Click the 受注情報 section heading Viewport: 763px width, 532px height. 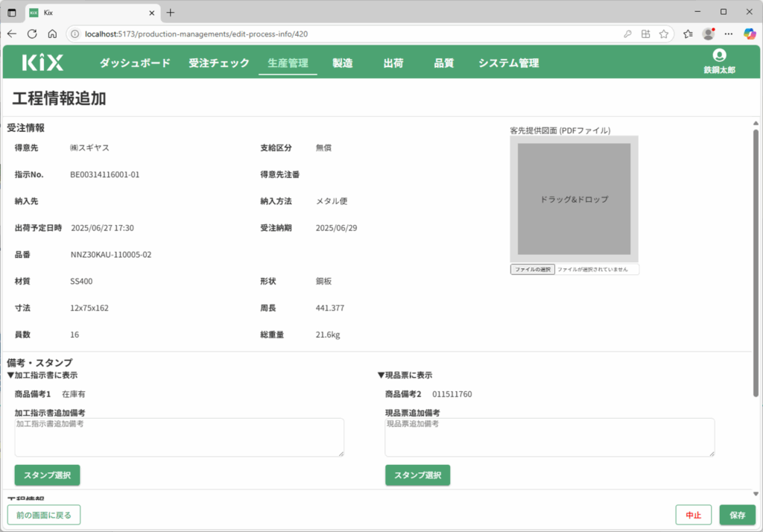[x=26, y=128]
